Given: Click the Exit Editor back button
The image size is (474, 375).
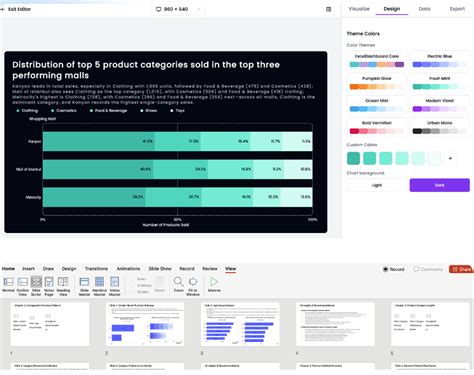Looking at the screenshot, I should pyautogui.click(x=16, y=9).
